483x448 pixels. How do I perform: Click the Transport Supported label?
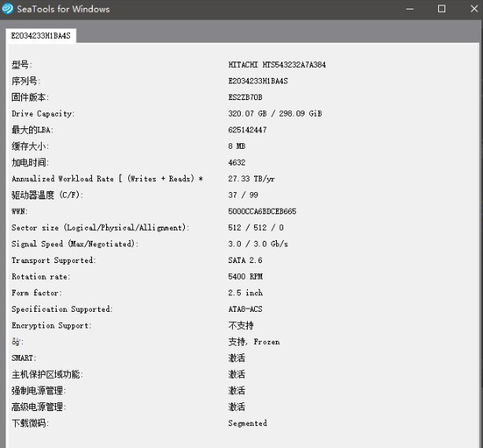[53, 261]
